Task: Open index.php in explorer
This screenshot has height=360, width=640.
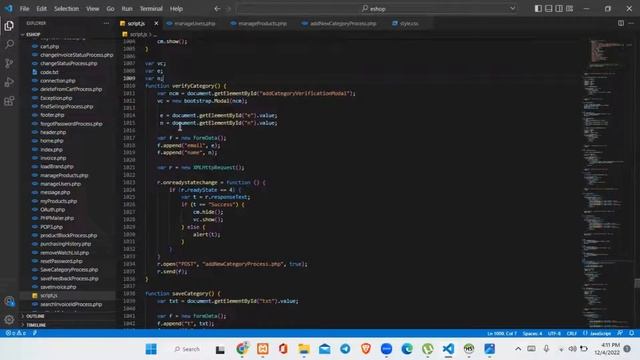Action: pos(51,149)
